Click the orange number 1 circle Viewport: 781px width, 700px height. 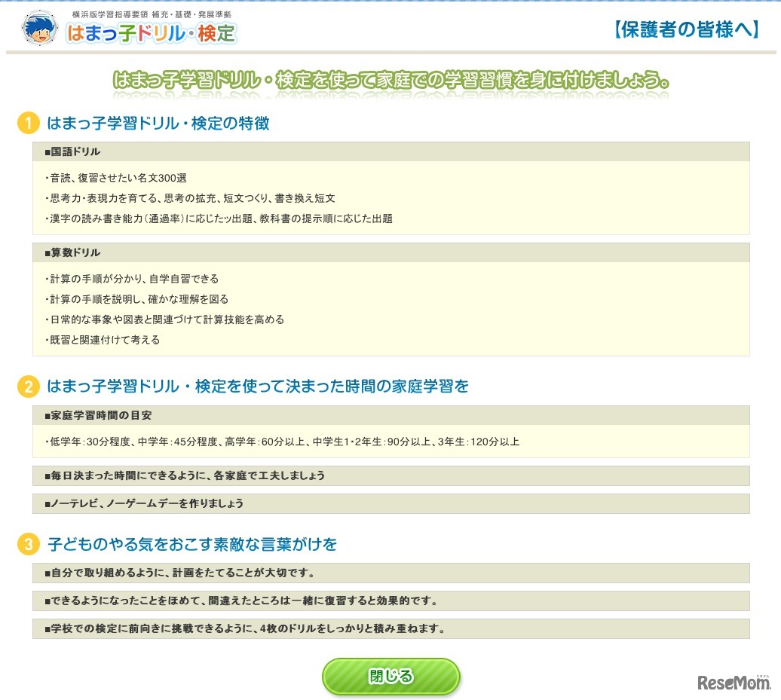29,123
